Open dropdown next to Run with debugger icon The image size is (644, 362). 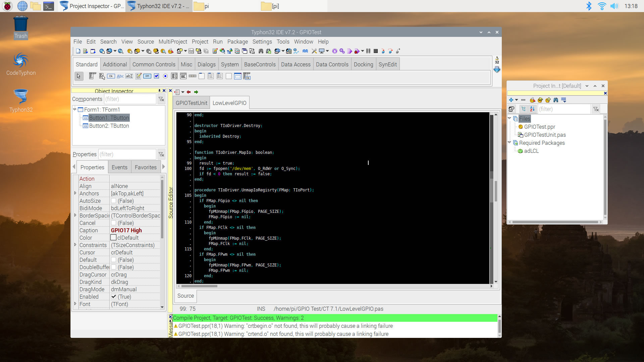[363, 51]
